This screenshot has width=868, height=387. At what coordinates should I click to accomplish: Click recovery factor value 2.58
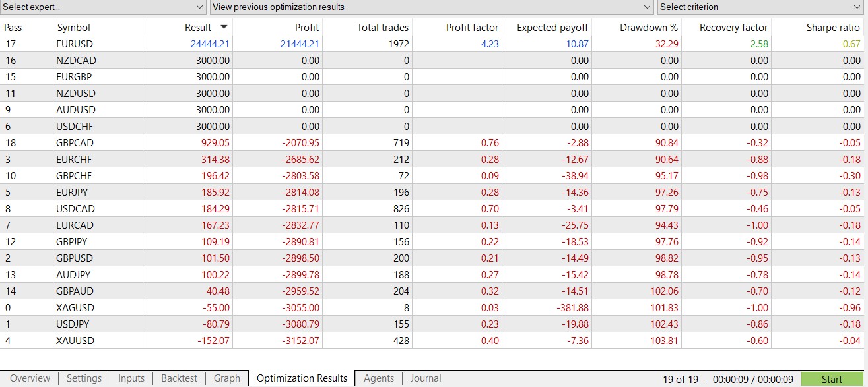(x=759, y=44)
